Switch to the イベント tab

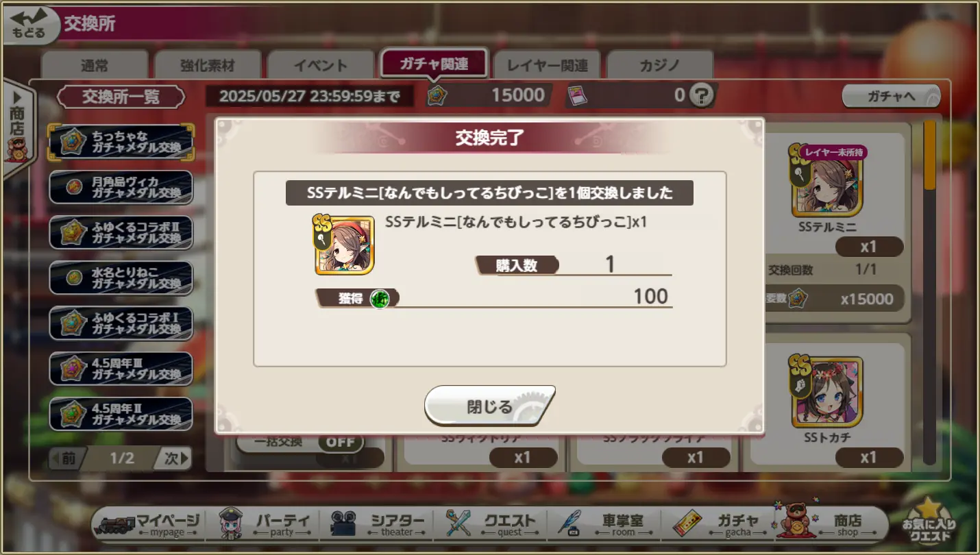320,66
